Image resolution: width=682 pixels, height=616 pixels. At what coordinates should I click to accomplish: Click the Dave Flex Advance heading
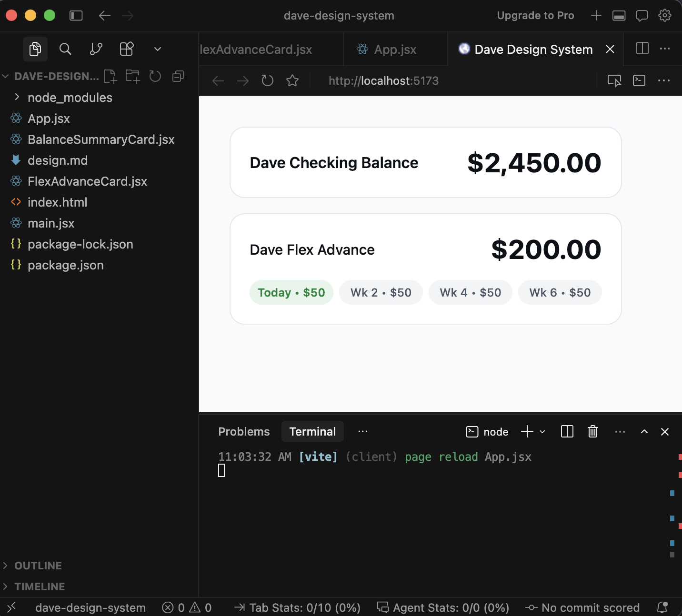tap(312, 250)
